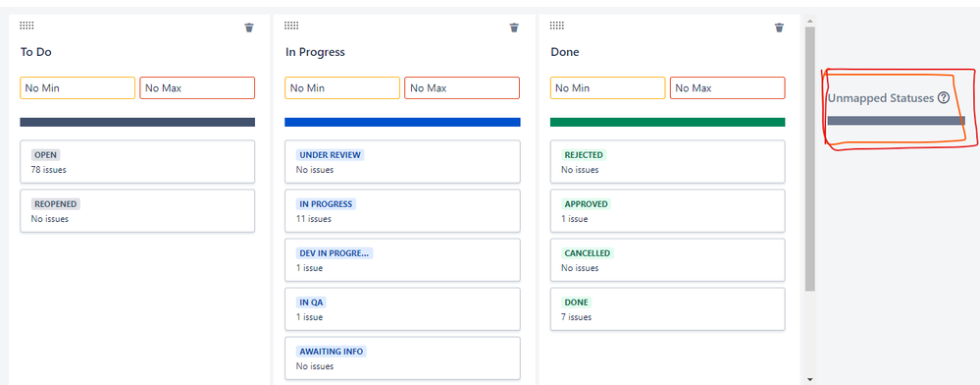Click the No Min field in To Do
Screen dimensions: 980x385
77,88
